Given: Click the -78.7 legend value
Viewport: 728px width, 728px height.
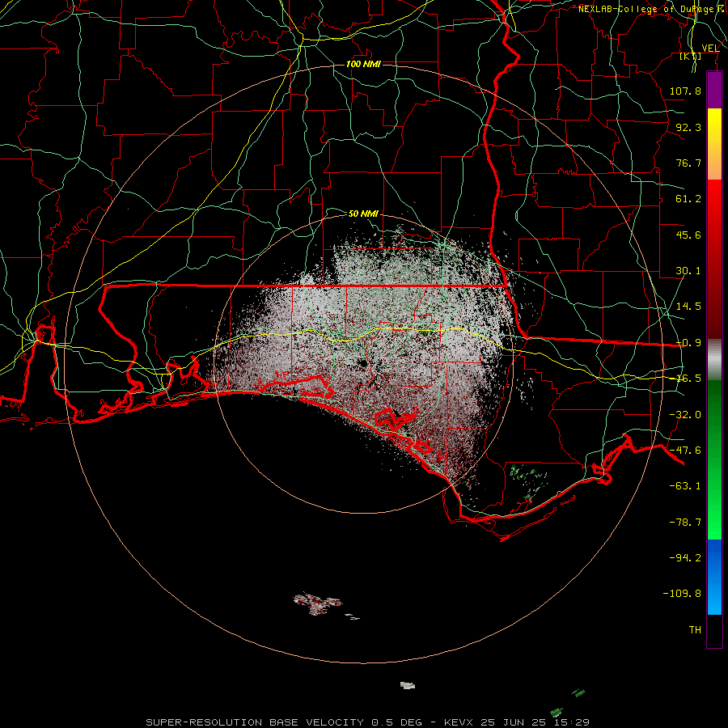Looking at the screenshot, I should click(685, 523).
